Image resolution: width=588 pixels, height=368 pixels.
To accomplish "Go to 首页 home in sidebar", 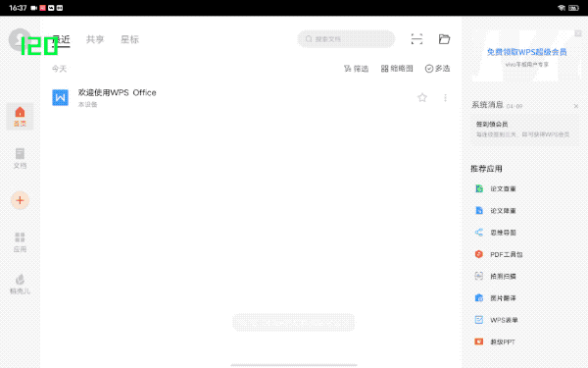I will click(20, 117).
